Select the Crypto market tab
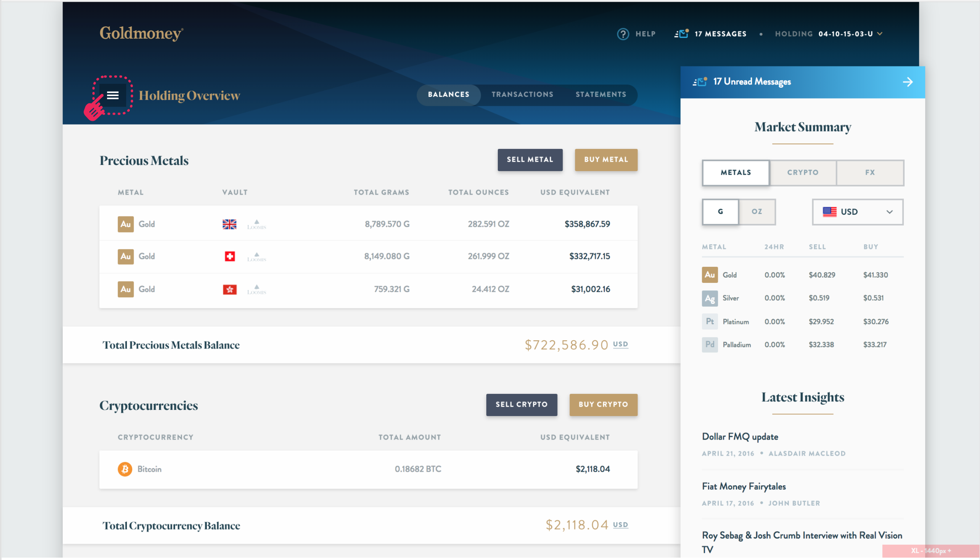This screenshot has height=560, width=980. (x=803, y=172)
